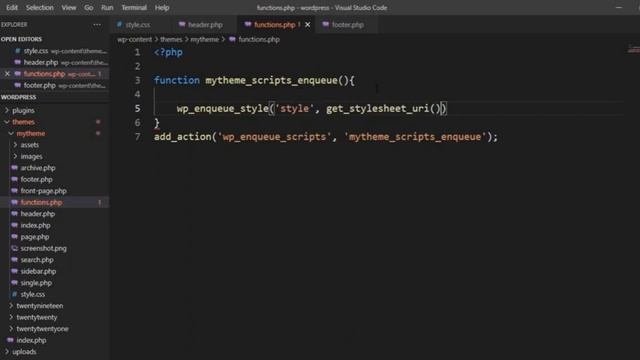640x360 pixels.
Task: Select functions.php in Open Editors list
Action: point(55,74)
